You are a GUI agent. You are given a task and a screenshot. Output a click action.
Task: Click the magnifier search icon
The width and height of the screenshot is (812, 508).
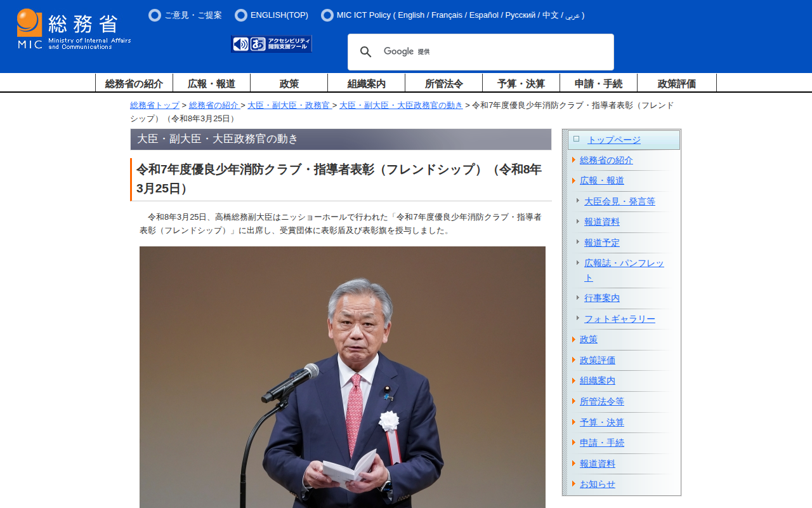(x=366, y=52)
